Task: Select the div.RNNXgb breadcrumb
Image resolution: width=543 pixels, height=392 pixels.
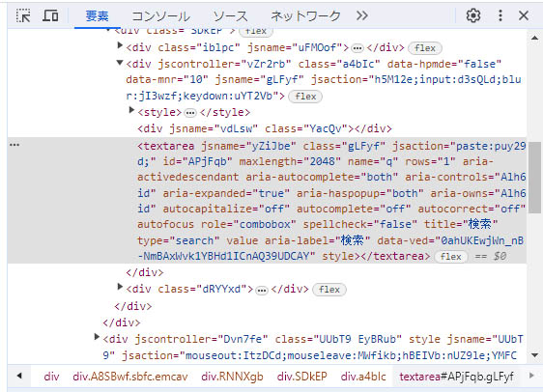Action: point(232,377)
